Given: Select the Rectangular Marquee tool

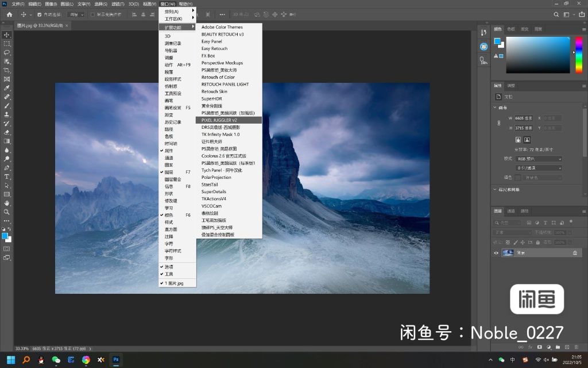Looking at the screenshot, I should [x=7, y=44].
